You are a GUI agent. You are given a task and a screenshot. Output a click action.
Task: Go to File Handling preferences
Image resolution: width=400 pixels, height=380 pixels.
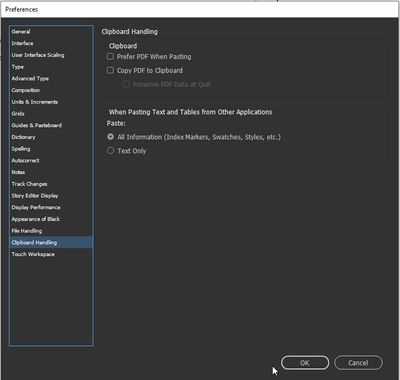51,231
